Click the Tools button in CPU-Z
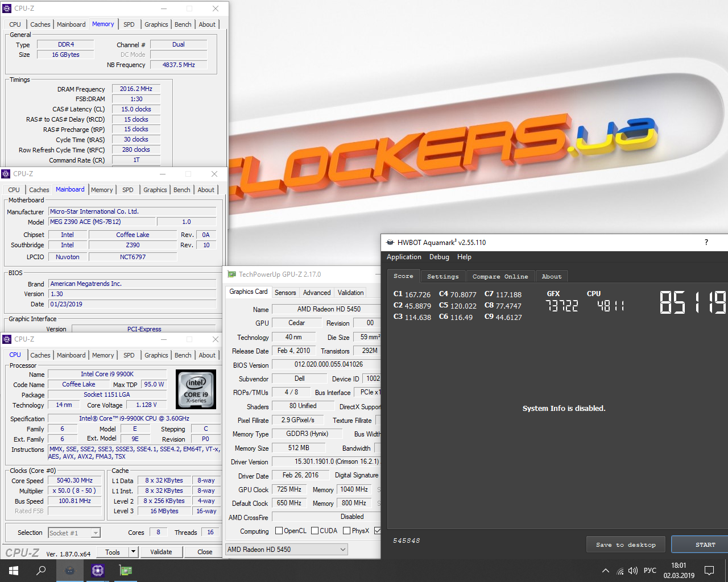This screenshot has height=582, width=728. [x=113, y=551]
